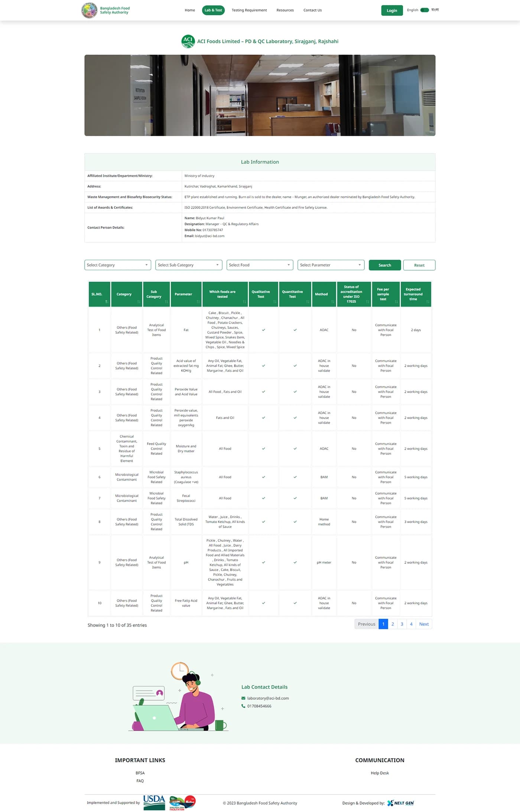Viewport: 520px width, 812px height.
Task: Click the email envelope icon in Lab Contact Details
Action: (x=243, y=698)
